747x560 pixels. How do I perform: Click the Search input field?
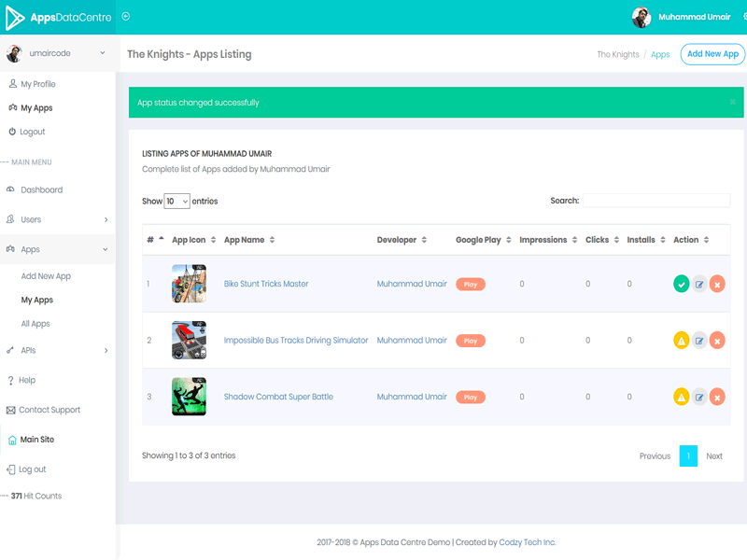pos(655,201)
